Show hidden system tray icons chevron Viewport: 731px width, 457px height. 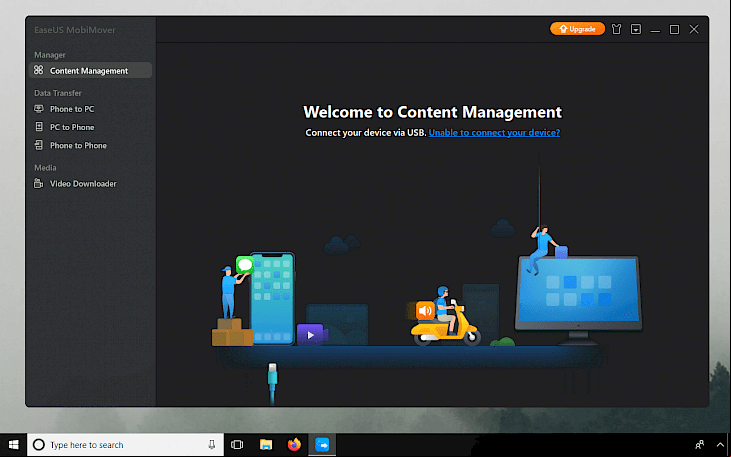tap(720, 445)
